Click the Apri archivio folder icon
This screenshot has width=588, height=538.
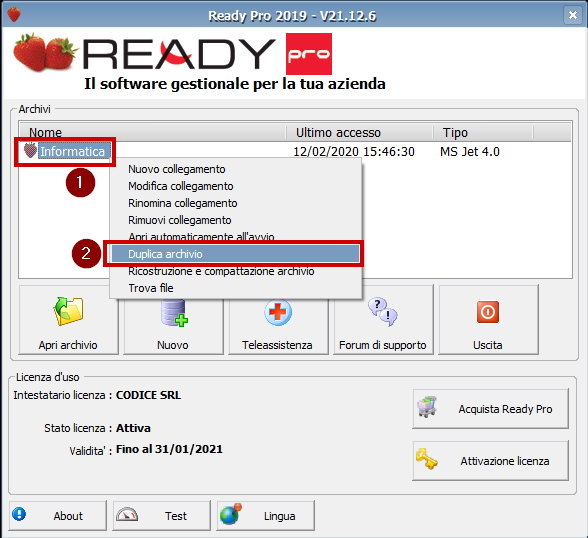[x=68, y=311]
